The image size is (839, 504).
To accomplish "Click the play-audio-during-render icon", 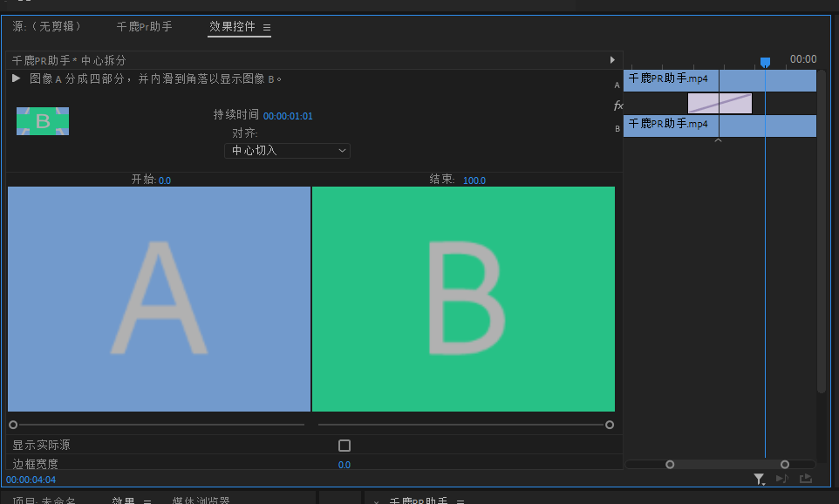I will click(x=782, y=478).
